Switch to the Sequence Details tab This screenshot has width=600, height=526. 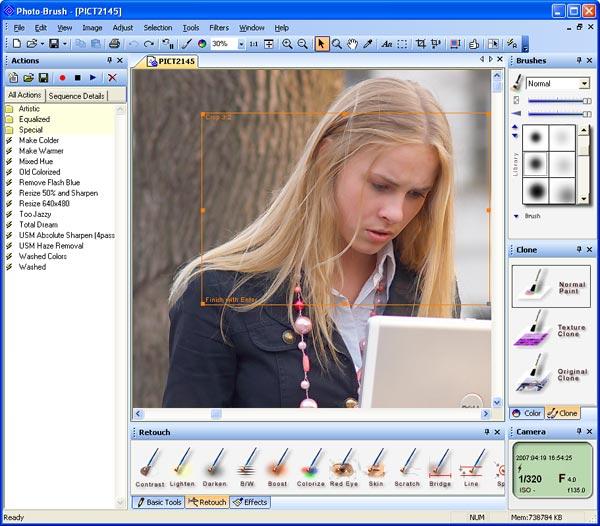click(77, 96)
